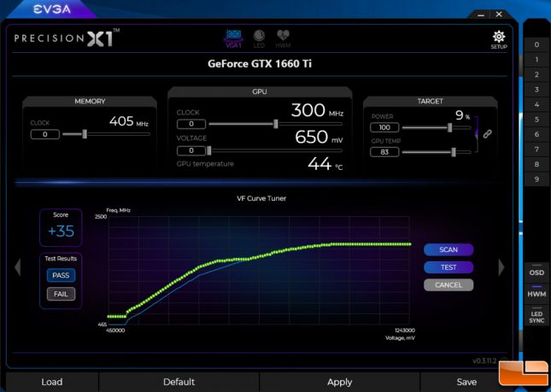Select profile slot 7
The width and height of the screenshot is (551, 392).
coord(536,149)
